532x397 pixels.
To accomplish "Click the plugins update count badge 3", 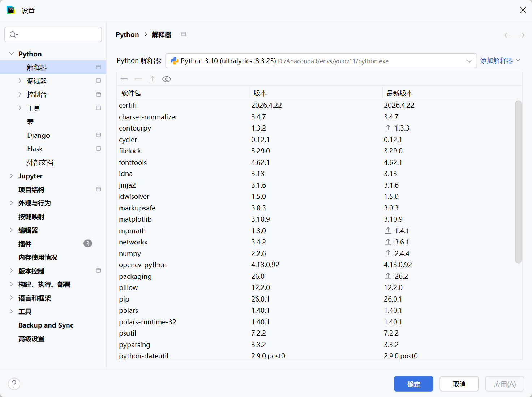I will (88, 244).
